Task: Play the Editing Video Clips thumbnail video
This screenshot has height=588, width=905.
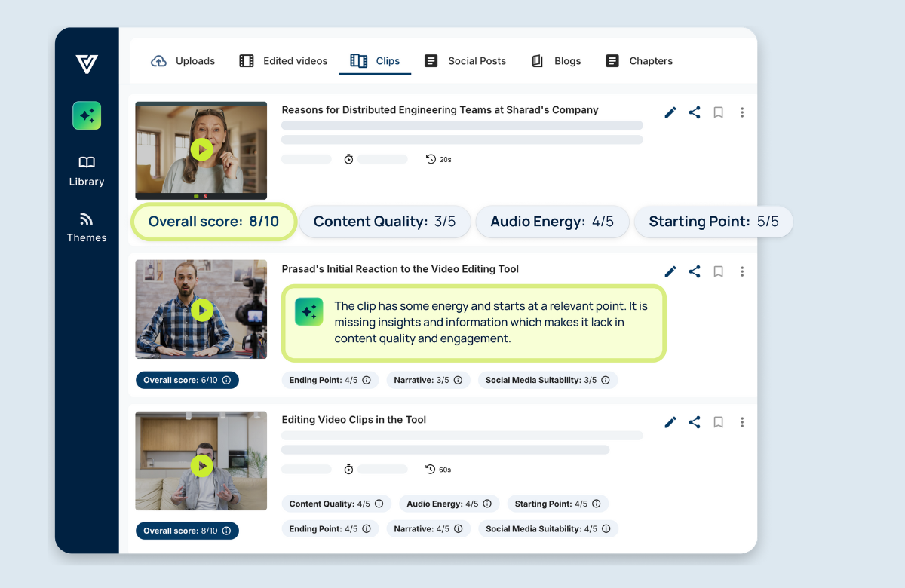Action: [201, 466]
